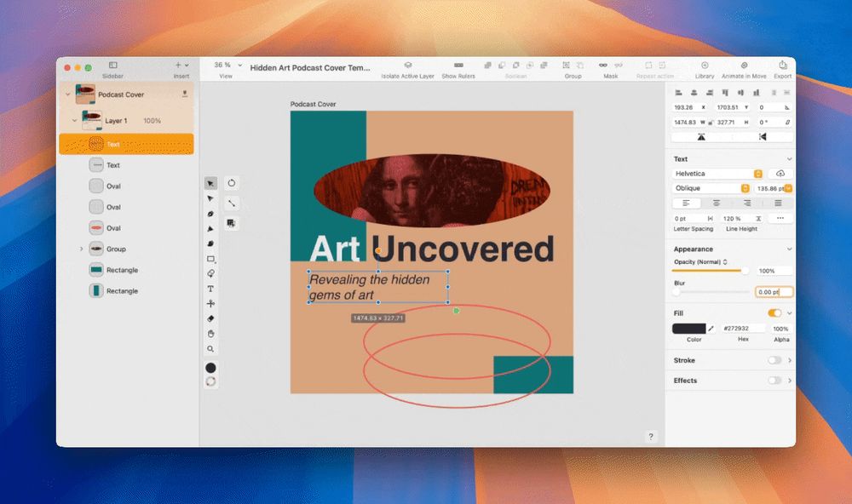Set text alignment to left
The image size is (852, 504).
(x=686, y=203)
